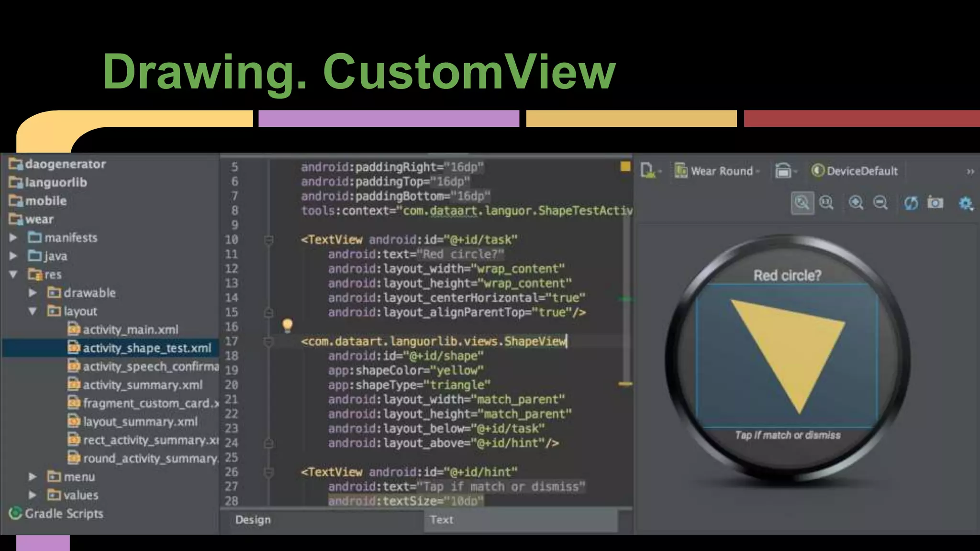Screen dimensions: 980x551
Task: Collapse the layout folder
Action: click(33, 311)
